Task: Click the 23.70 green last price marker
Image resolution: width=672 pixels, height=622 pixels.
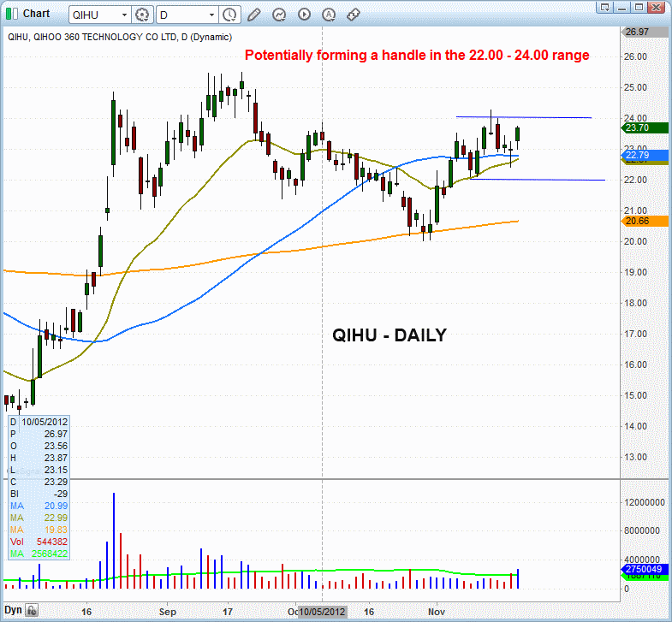Action: (645, 127)
